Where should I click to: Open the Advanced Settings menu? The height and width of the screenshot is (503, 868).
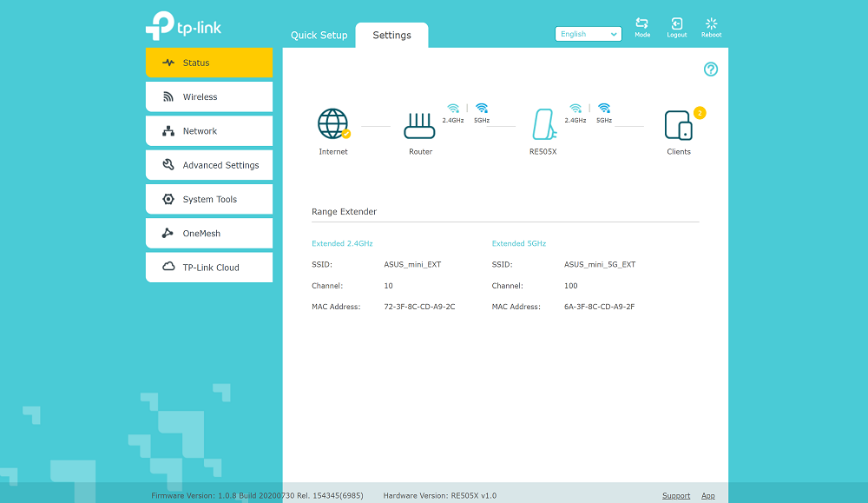(x=208, y=165)
